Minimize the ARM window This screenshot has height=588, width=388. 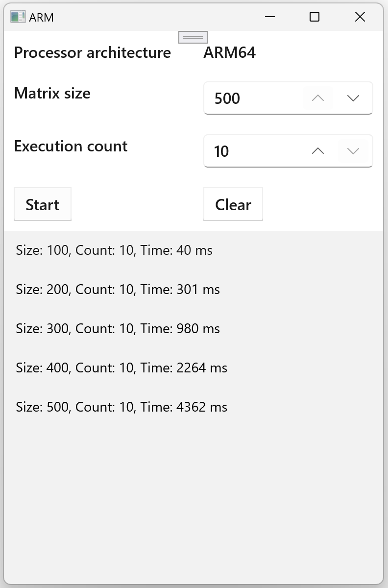269,17
